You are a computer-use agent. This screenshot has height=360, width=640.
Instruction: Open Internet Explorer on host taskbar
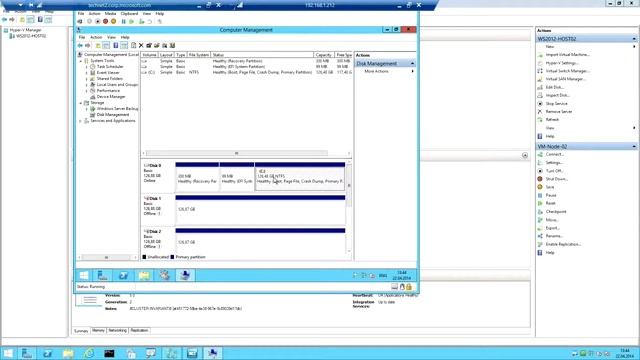pos(89,353)
